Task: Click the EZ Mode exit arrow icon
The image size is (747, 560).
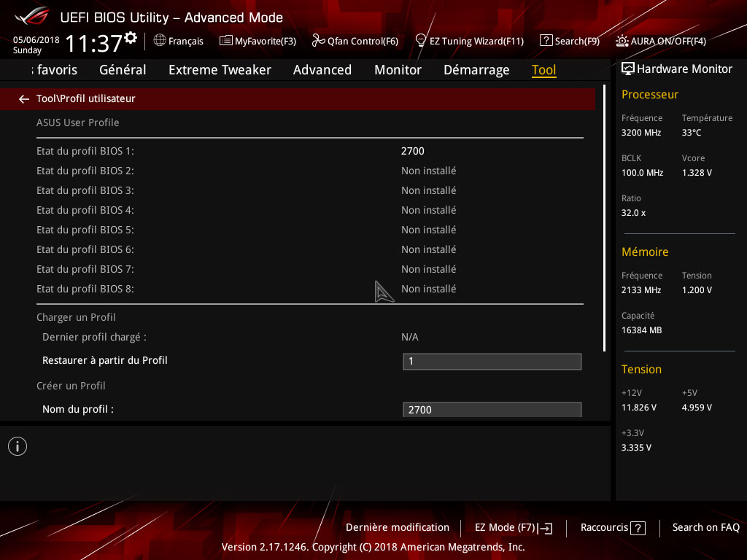Action: click(545, 528)
